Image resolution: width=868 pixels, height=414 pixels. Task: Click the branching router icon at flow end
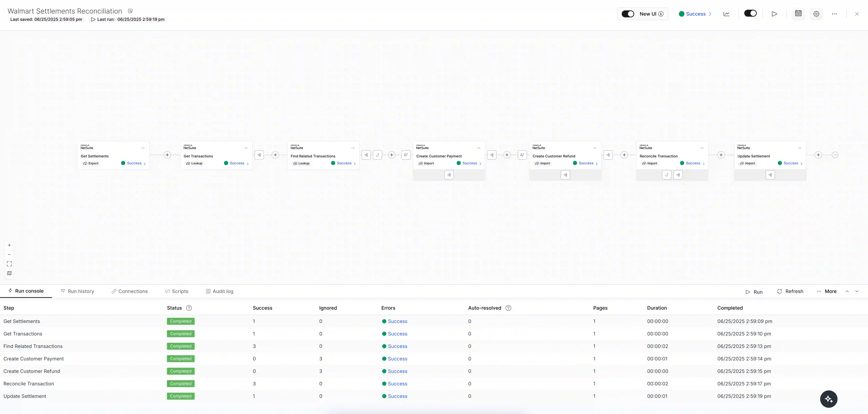point(835,155)
